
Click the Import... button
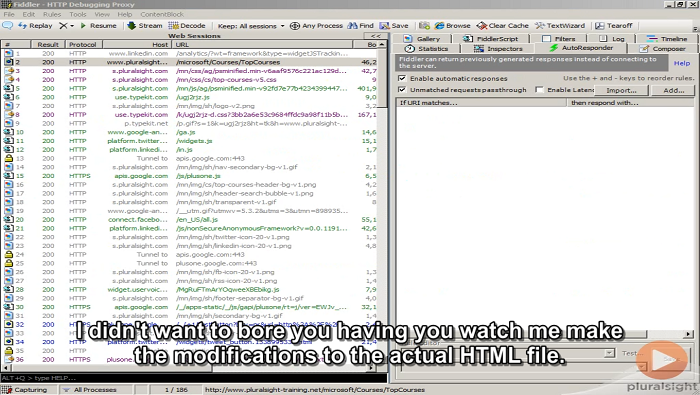coord(621,90)
